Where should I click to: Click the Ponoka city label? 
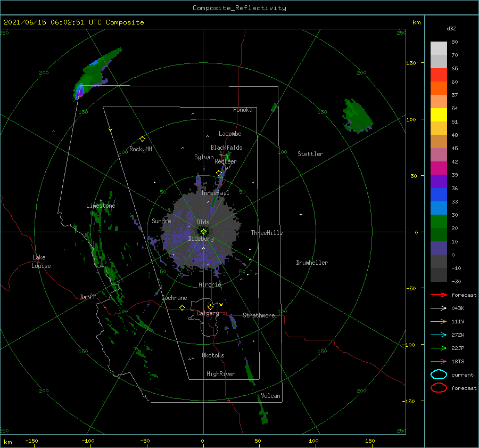(x=243, y=110)
